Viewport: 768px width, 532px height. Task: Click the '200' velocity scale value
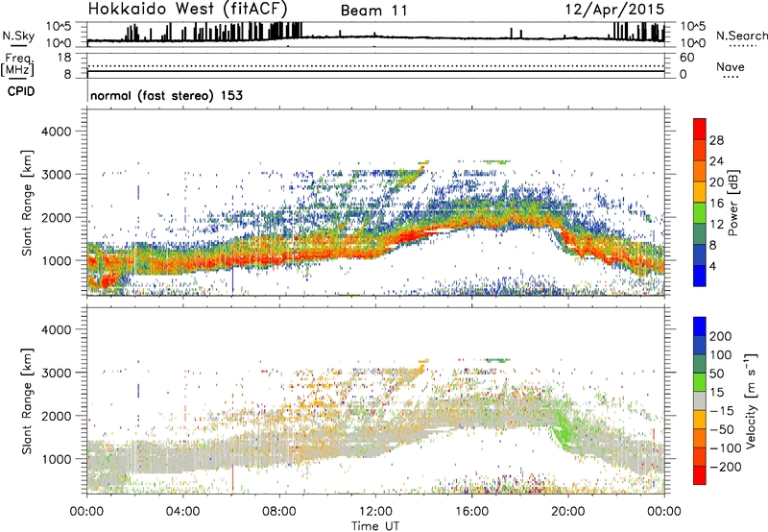(721, 336)
